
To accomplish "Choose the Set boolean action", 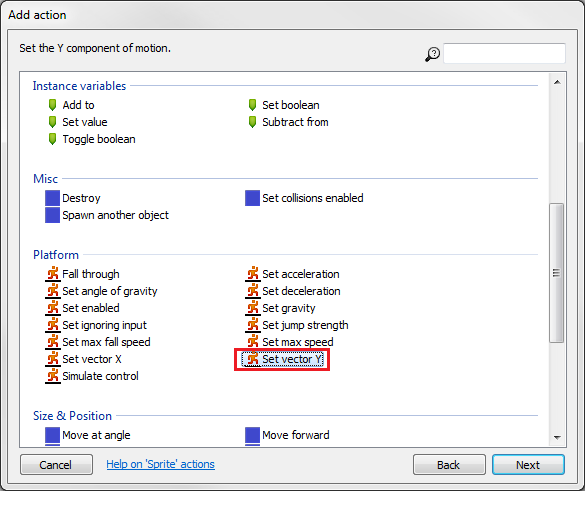I will [x=284, y=105].
